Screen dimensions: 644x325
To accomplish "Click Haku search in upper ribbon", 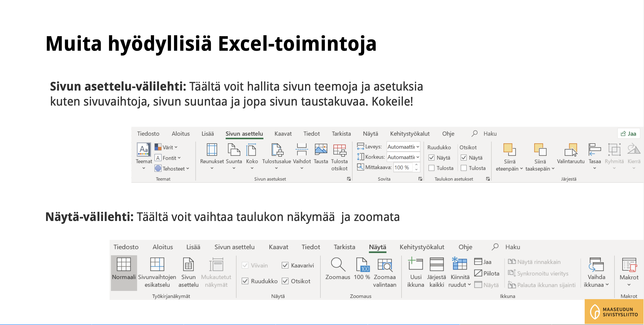I will tap(484, 134).
